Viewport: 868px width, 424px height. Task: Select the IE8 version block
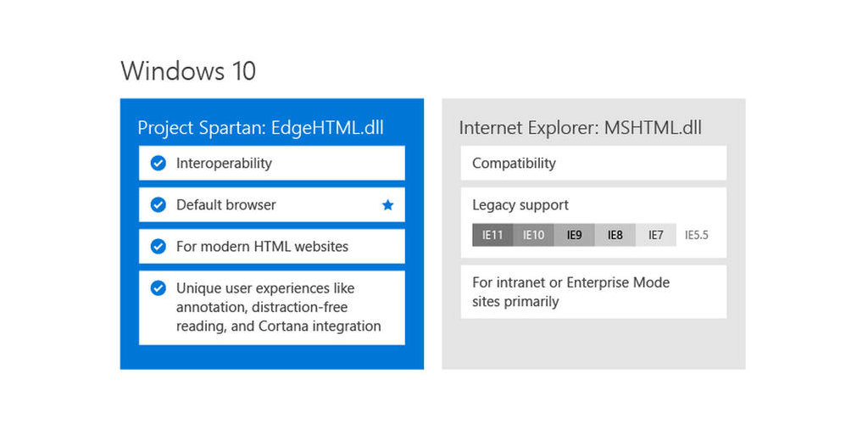coord(615,235)
